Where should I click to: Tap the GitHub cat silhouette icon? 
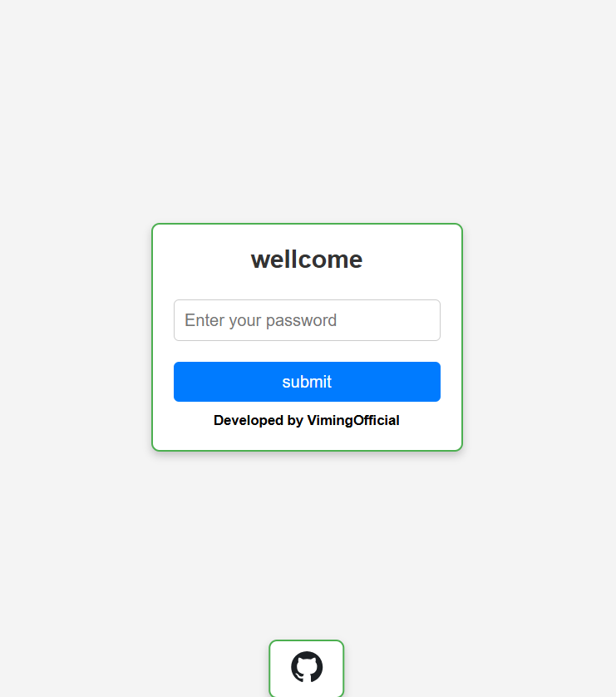(307, 667)
